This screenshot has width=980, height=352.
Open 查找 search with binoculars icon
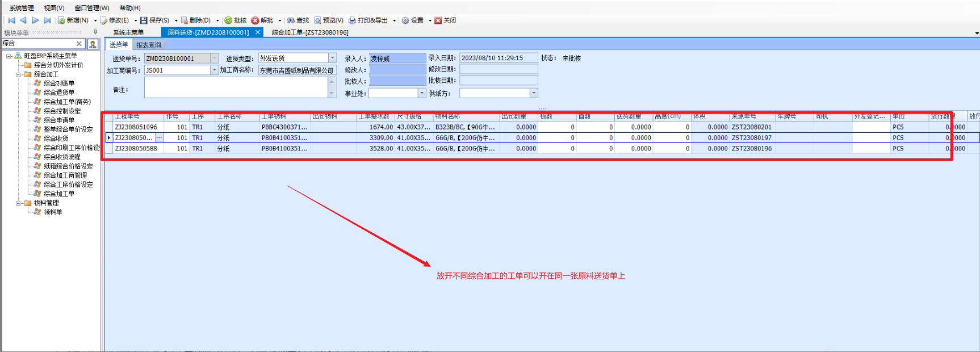(x=298, y=20)
